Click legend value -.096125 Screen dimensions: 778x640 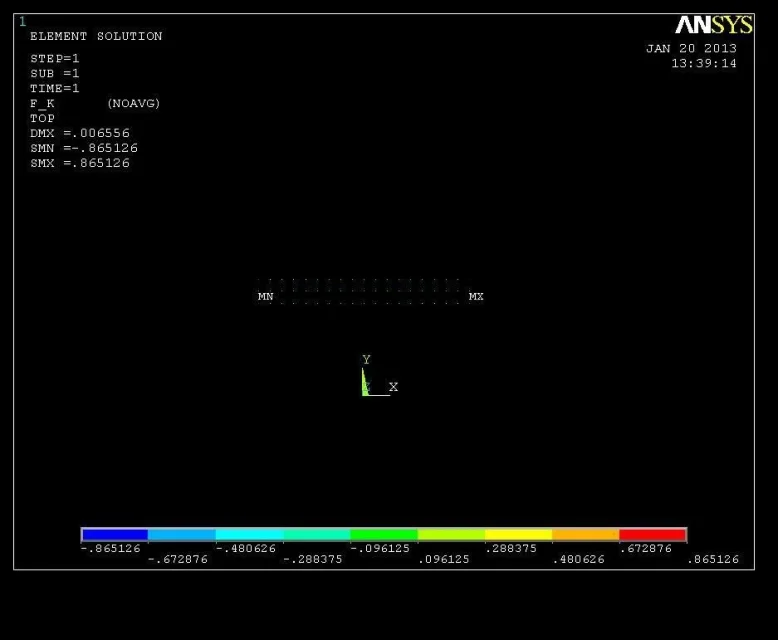[x=380, y=548]
